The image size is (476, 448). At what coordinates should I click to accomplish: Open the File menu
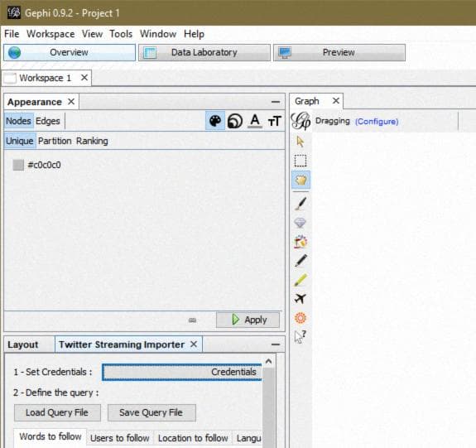tap(12, 34)
